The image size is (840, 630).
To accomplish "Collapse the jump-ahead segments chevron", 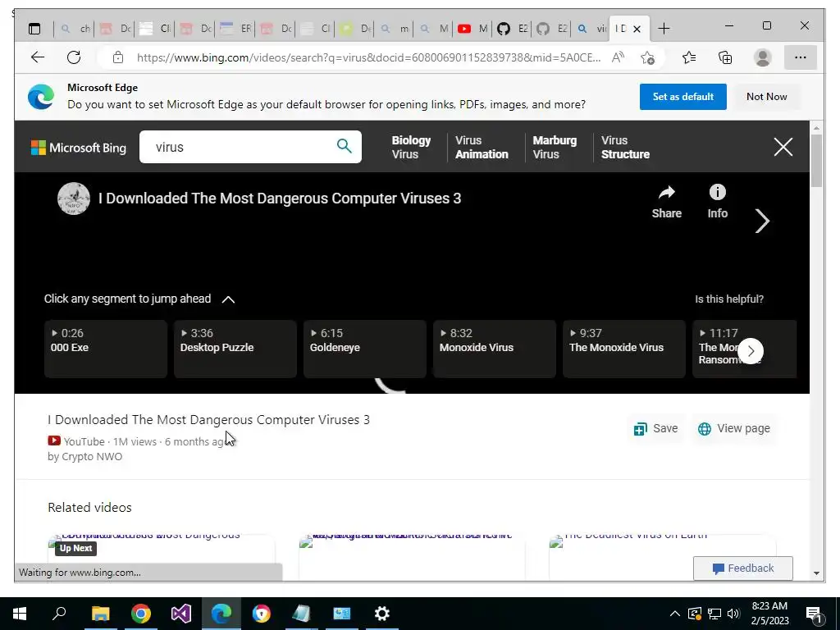I will (x=228, y=299).
